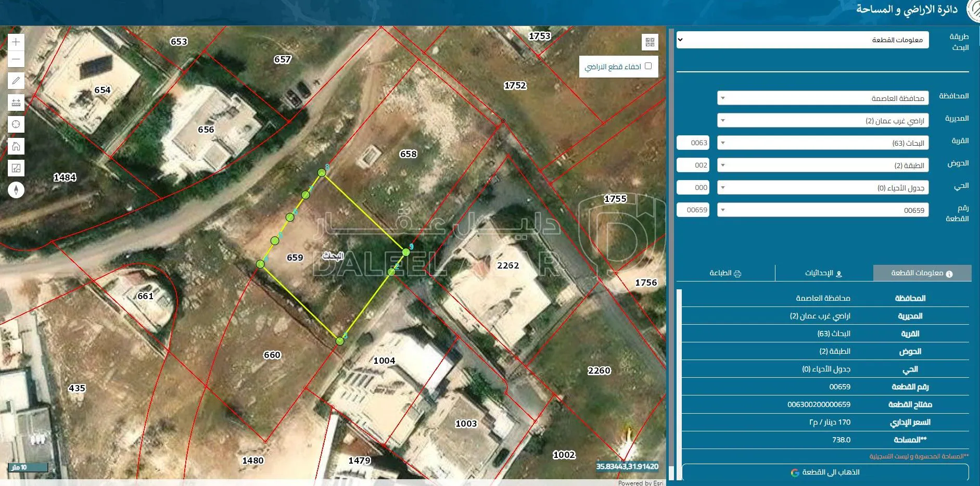
Task: Open the parcel sketch map tool
Action: click(x=16, y=168)
